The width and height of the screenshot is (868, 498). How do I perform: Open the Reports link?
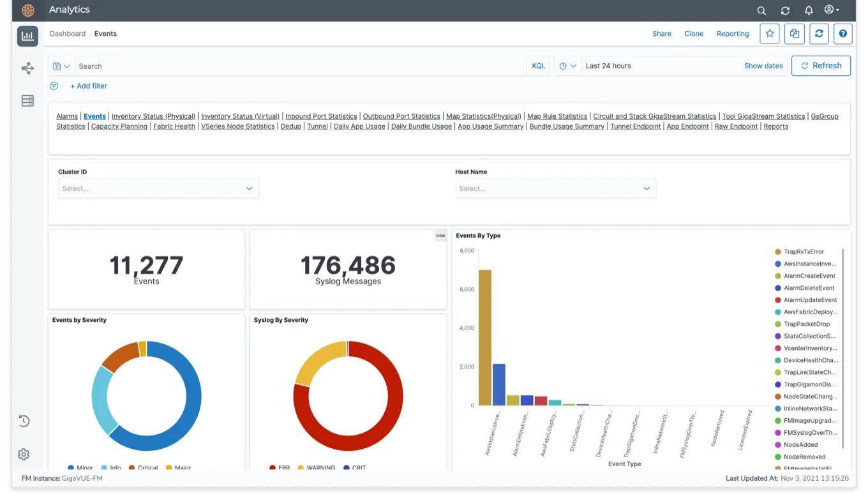point(776,126)
